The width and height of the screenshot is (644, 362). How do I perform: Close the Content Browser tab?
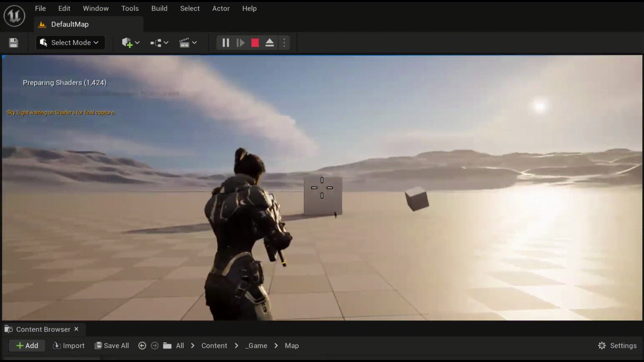[76, 329]
